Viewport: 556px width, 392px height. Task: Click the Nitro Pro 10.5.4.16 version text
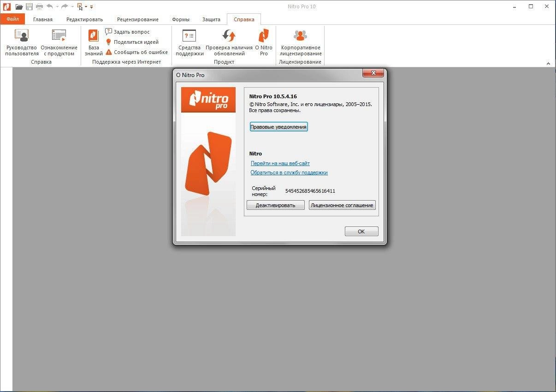click(x=273, y=96)
